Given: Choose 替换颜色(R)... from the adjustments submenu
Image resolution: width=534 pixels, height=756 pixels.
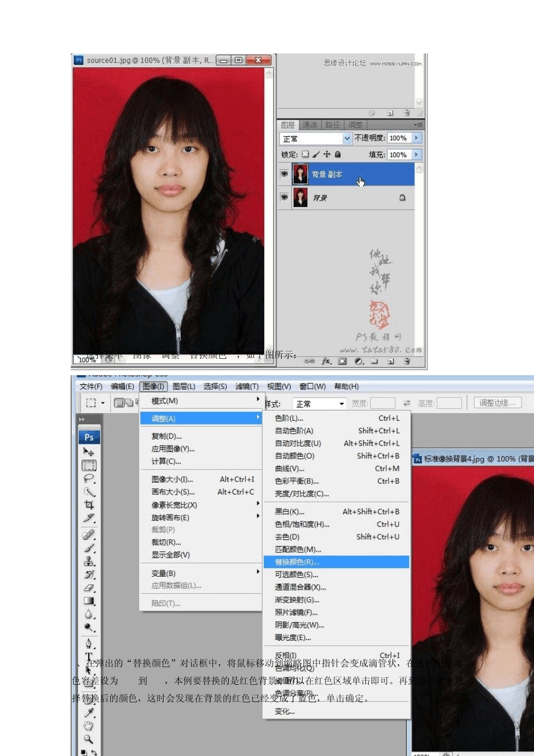Looking at the screenshot, I should pyautogui.click(x=336, y=562).
